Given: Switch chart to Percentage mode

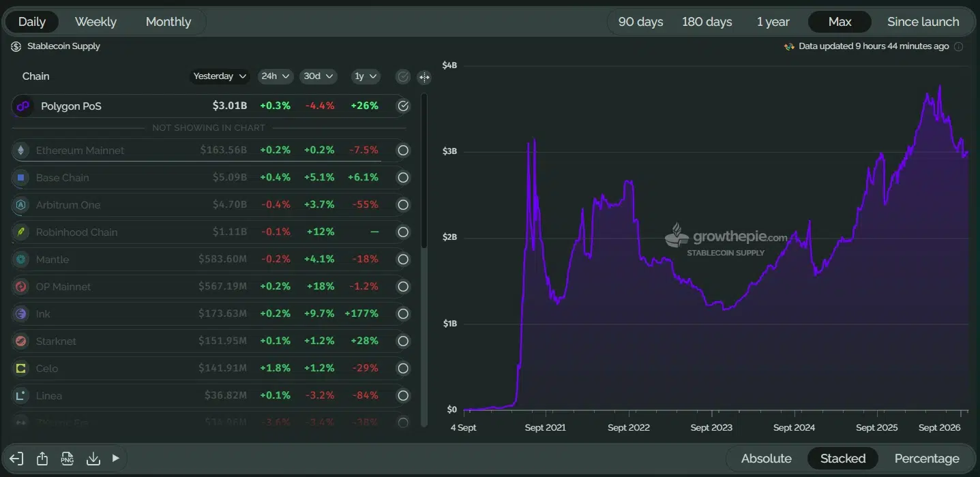Looking at the screenshot, I should 927,459.
